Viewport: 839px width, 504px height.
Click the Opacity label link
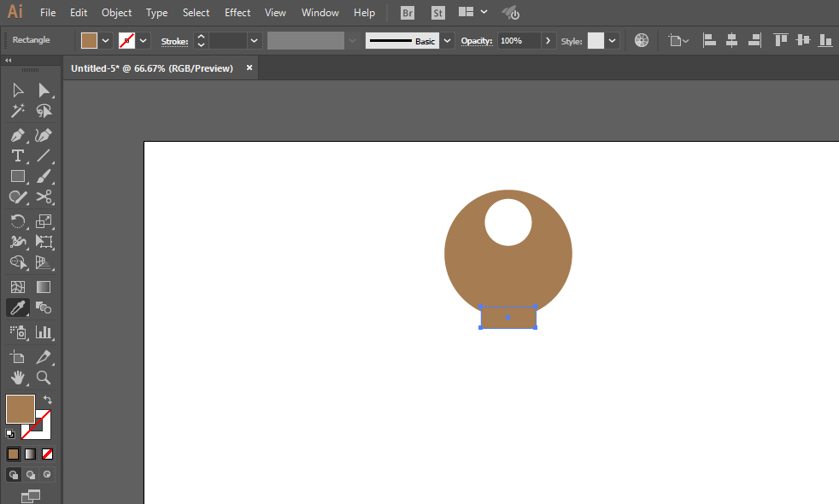(x=477, y=41)
